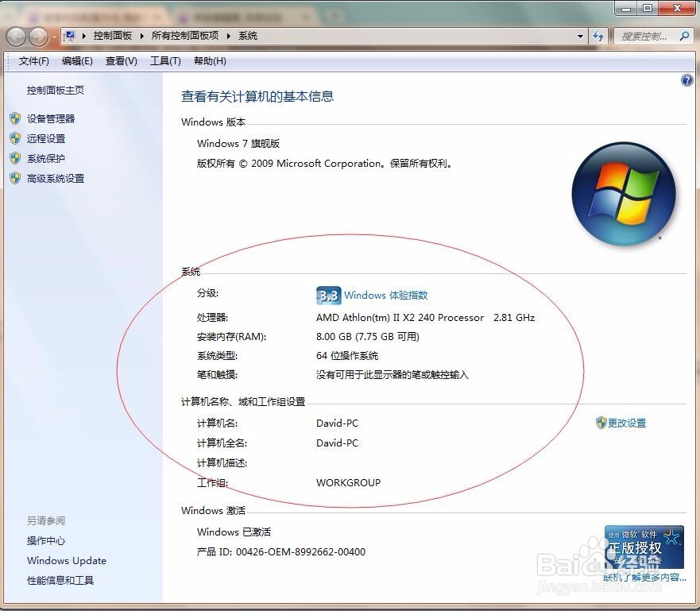Click the Windows 体验指数 rating icon showing 3.3
The height and width of the screenshot is (611, 700).
point(327,295)
